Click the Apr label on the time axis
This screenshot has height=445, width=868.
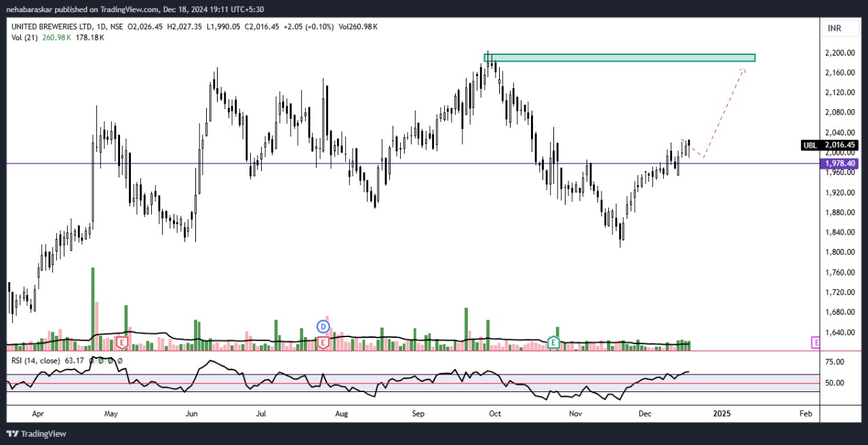38,413
